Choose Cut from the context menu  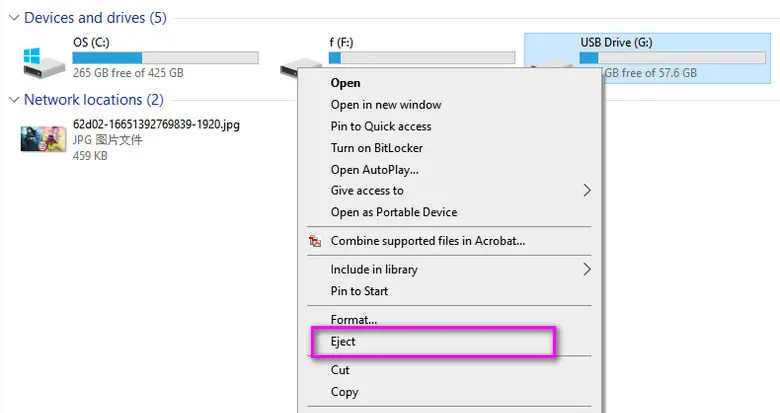(x=340, y=370)
